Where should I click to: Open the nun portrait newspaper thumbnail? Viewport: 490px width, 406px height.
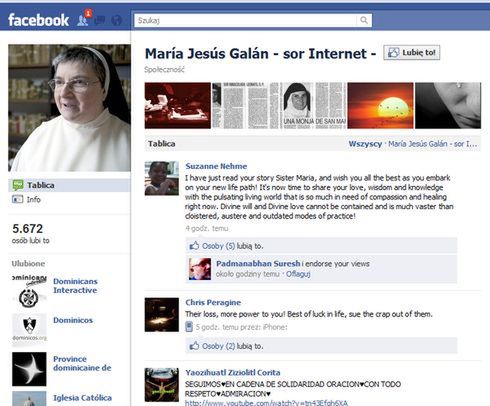[313, 106]
